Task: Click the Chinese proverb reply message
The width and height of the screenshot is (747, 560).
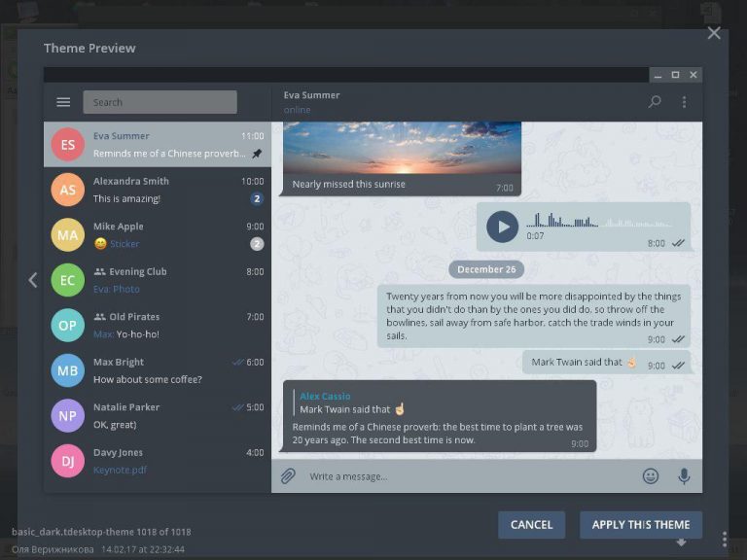Action: (440, 416)
